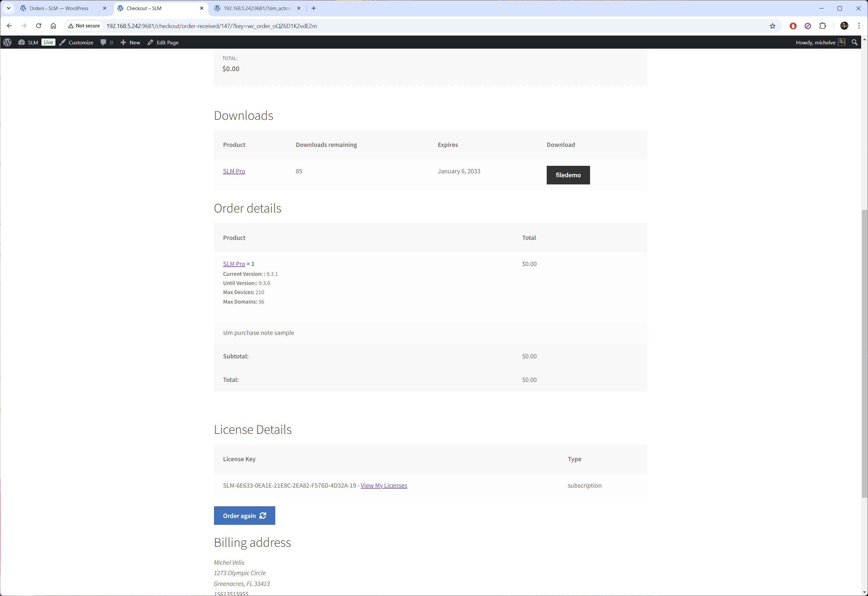Image resolution: width=868 pixels, height=596 pixels.
Task: Bookmark this page with the star icon
Action: tap(772, 26)
